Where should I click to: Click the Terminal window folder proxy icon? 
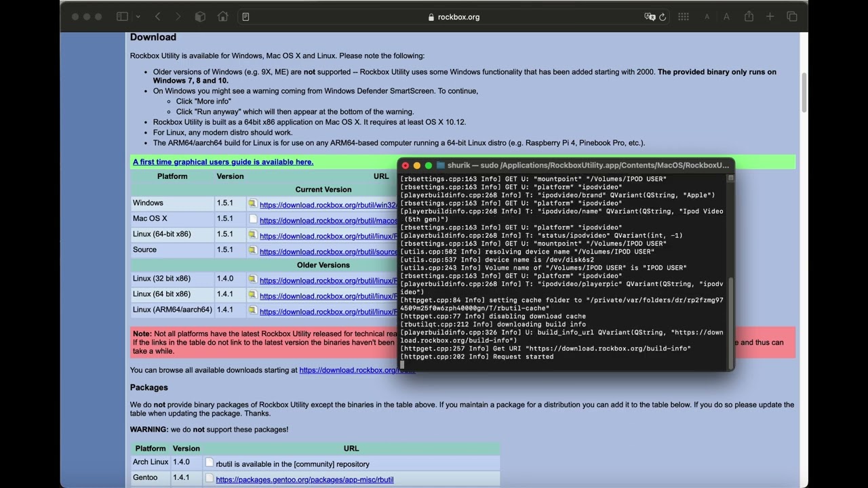pos(440,165)
